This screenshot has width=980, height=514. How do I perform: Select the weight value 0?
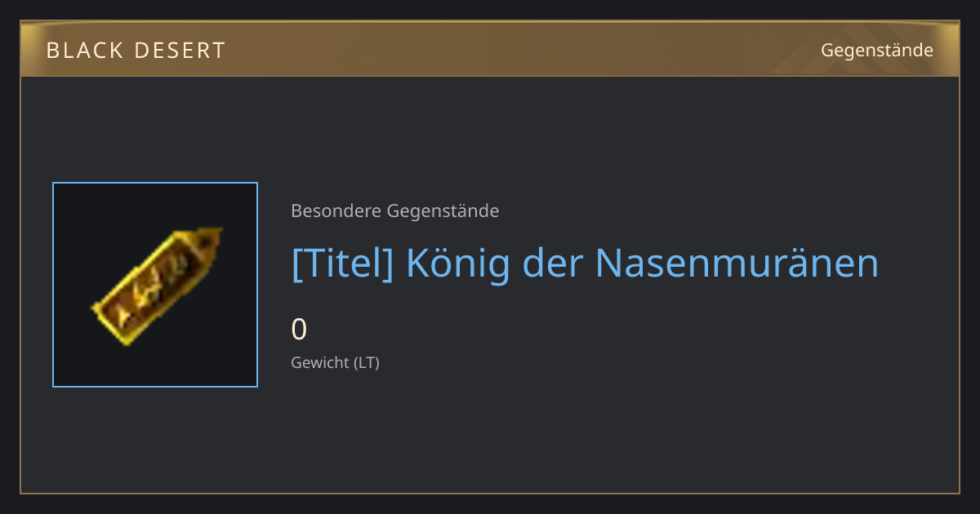point(299,330)
